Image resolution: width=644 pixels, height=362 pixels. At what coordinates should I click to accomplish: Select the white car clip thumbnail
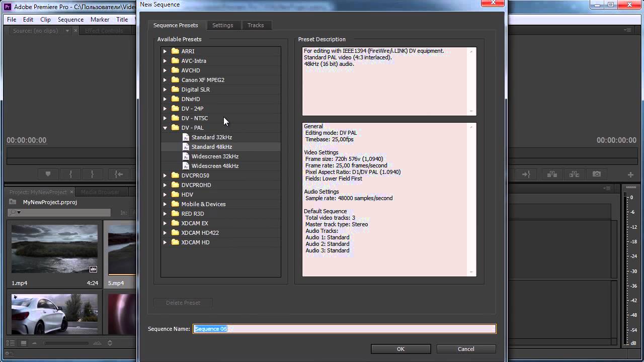point(54,314)
